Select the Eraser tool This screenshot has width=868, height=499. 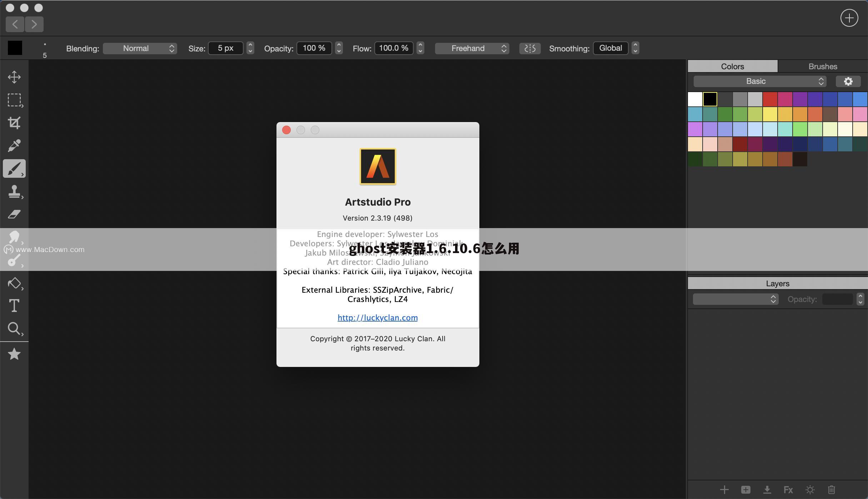[14, 214]
